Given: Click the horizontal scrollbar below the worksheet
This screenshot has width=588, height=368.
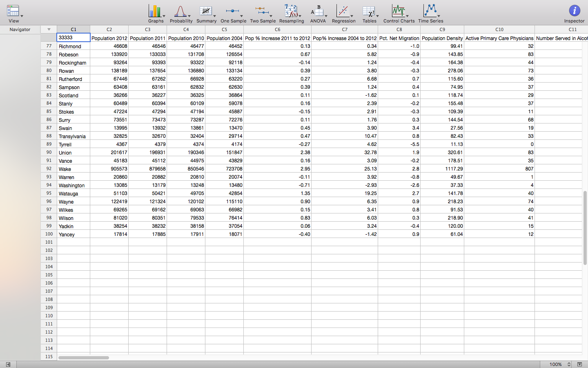Looking at the screenshot, I should (x=83, y=358).
